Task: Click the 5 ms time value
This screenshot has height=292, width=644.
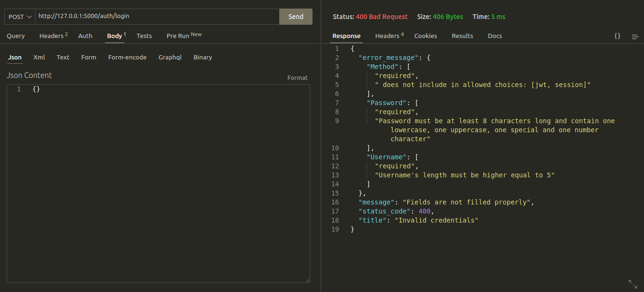Action: (x=498, y=17)
